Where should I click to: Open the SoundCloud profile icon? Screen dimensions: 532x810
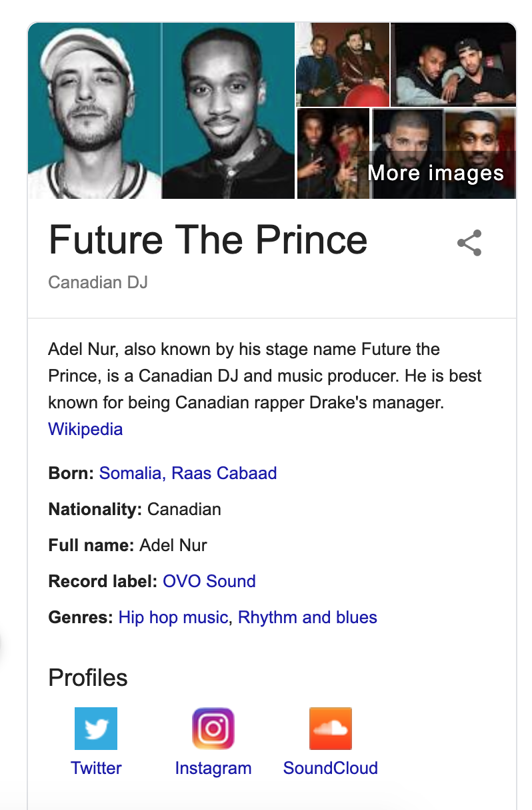pos(331,729)
